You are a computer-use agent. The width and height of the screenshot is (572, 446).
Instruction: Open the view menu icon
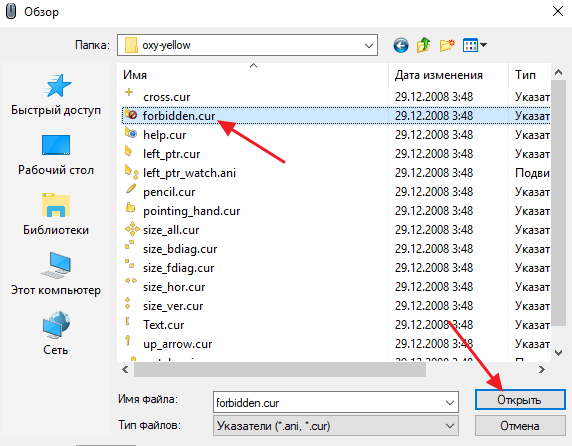(474, 45)
